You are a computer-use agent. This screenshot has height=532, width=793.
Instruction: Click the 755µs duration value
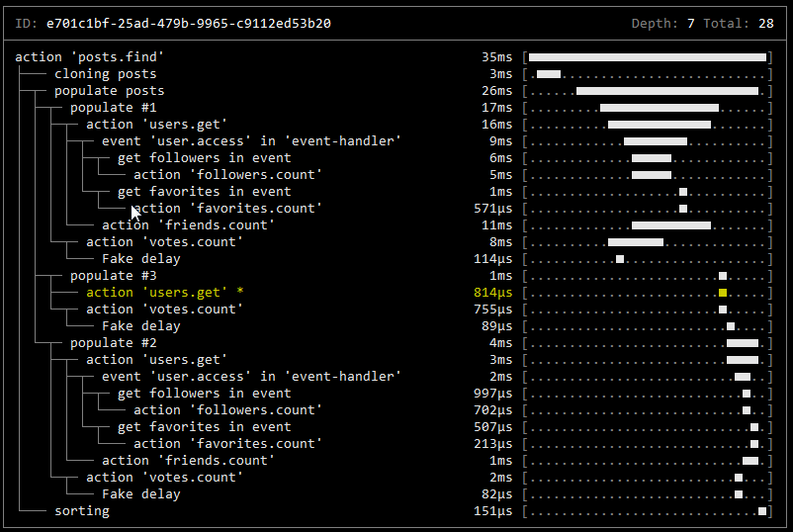point(493,309)
